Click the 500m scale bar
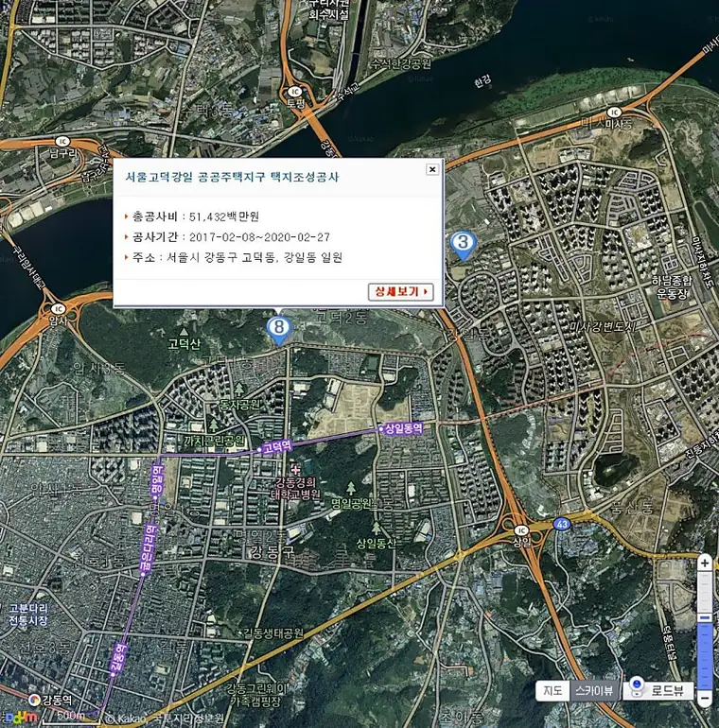Screen dimensions: 719x728 coord(71,718)
